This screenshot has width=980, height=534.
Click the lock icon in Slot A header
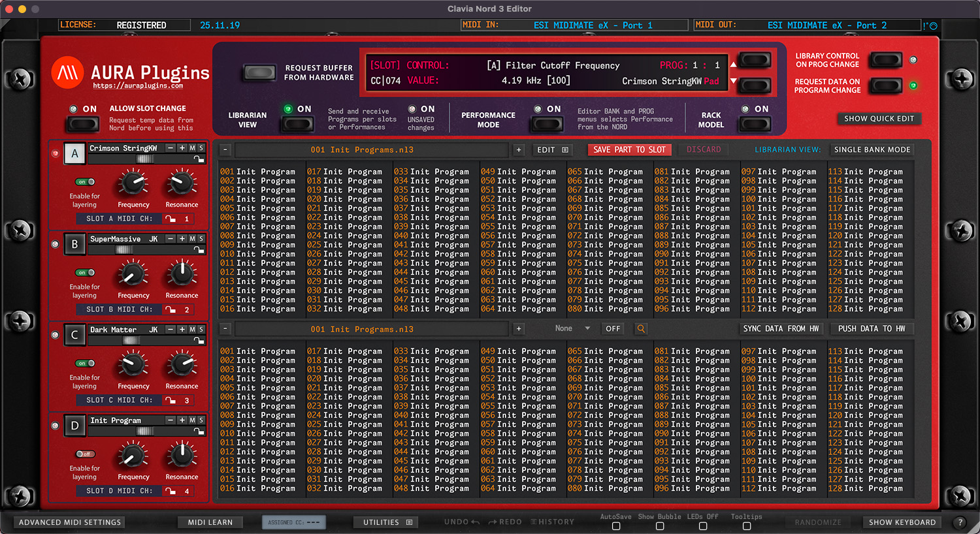199,159
